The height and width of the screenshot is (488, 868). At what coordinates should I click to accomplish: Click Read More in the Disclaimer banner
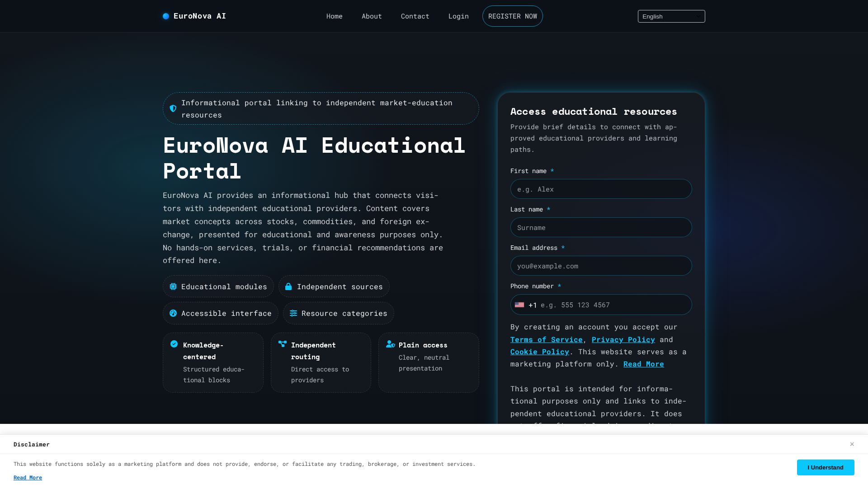pos(28,478)
